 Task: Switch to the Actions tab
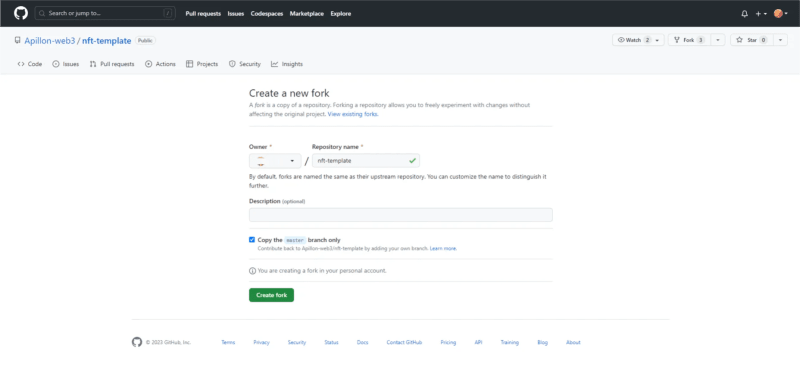[160, 64]
